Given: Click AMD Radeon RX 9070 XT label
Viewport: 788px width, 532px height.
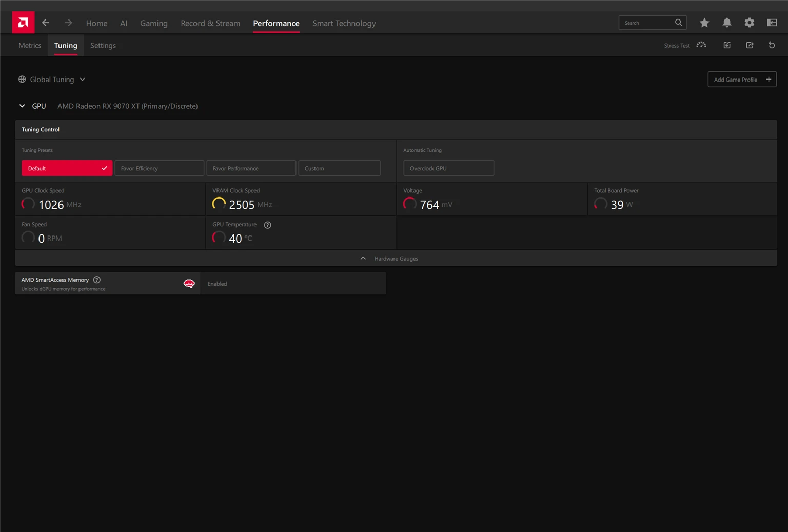Looking at the screenshot, I should 127,106.
